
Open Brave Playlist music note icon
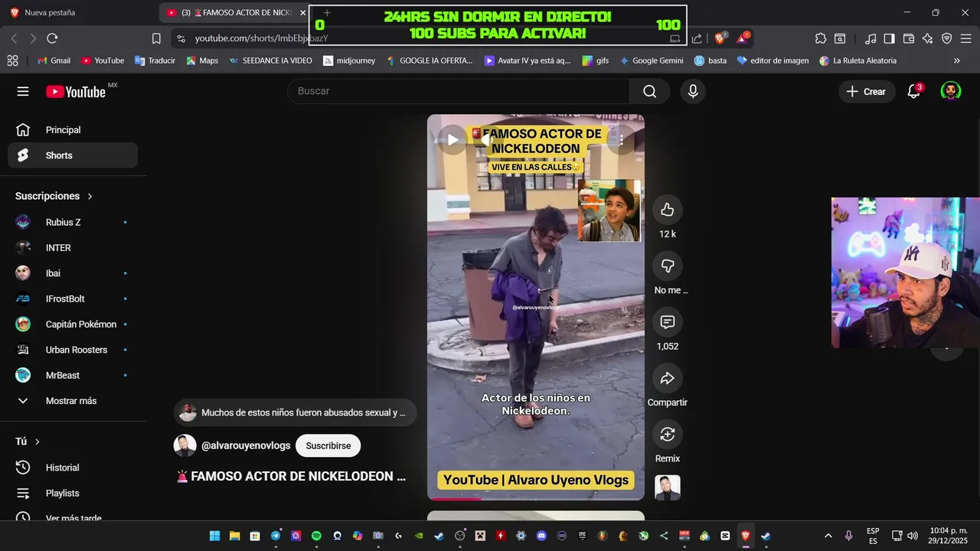871,38
